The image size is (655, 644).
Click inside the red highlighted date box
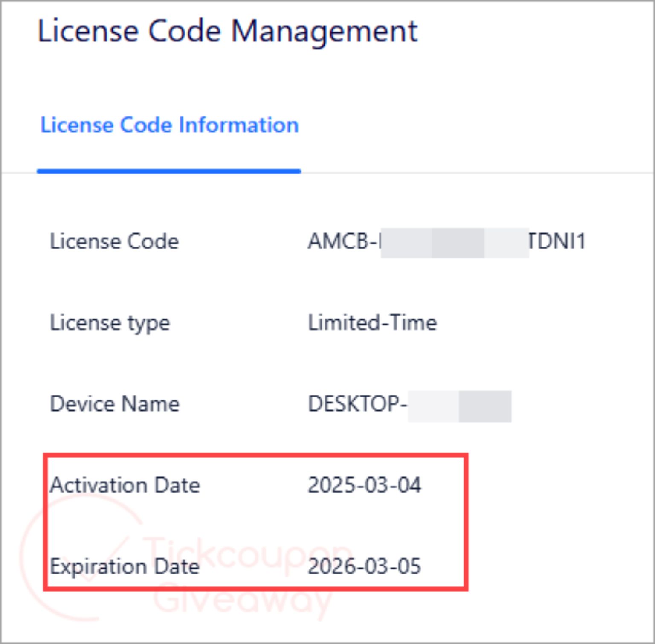click(256, 525)
